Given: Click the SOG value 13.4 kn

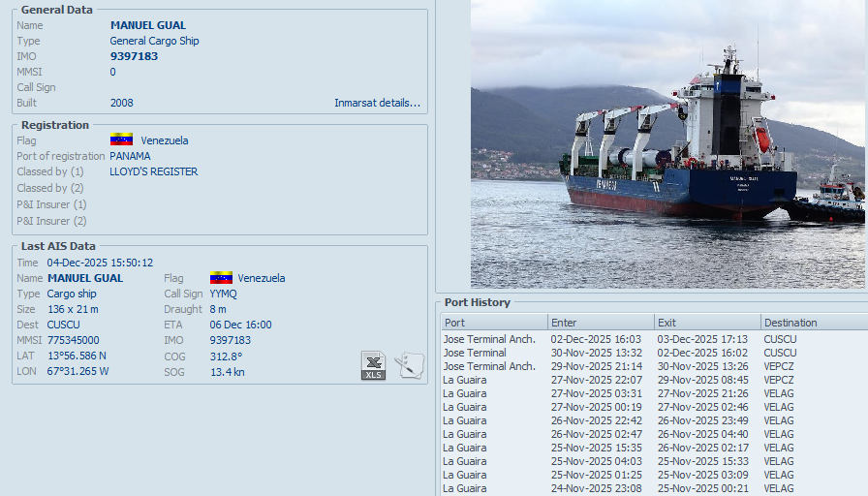Looking at the screenshot, I should pos(228,372).
